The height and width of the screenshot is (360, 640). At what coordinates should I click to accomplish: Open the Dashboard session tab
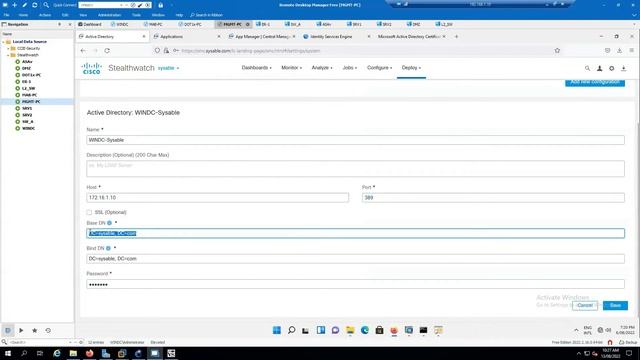click(90, 24)
